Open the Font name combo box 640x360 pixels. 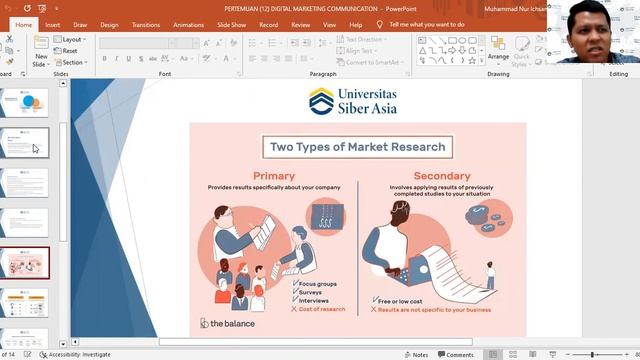tap(138, 43)
